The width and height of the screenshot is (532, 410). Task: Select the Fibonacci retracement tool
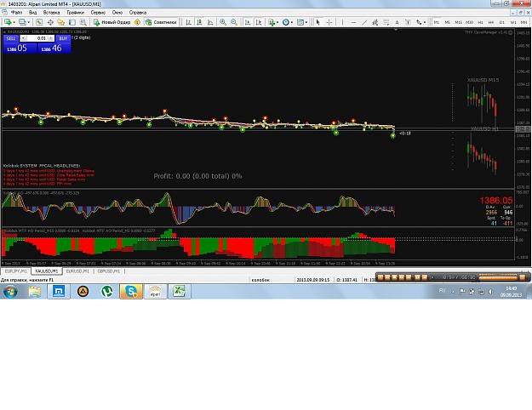tap(386, 22)
